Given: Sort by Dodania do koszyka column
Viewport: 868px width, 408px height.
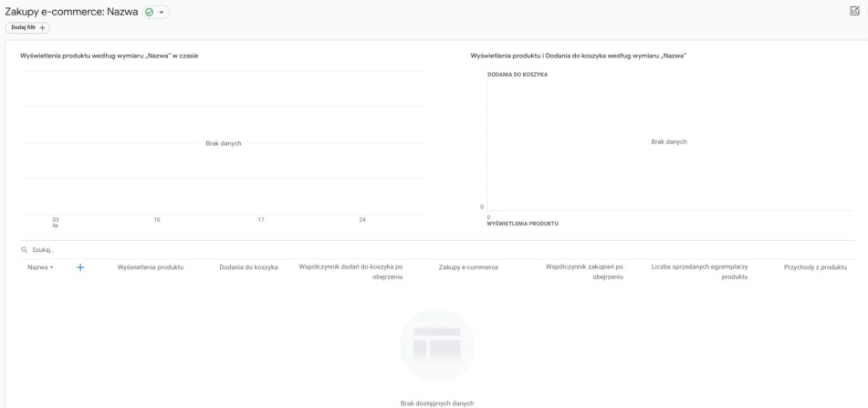Looking at the screenshot, I should point(248,267).
